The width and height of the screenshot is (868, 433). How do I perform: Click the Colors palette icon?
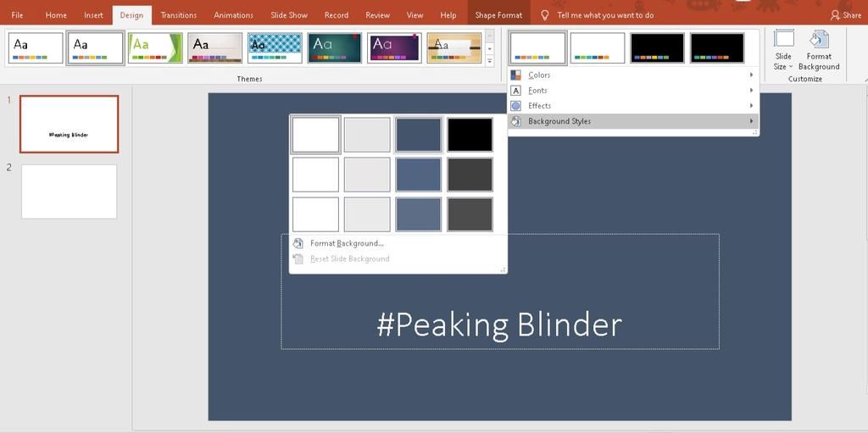[516, 75]
